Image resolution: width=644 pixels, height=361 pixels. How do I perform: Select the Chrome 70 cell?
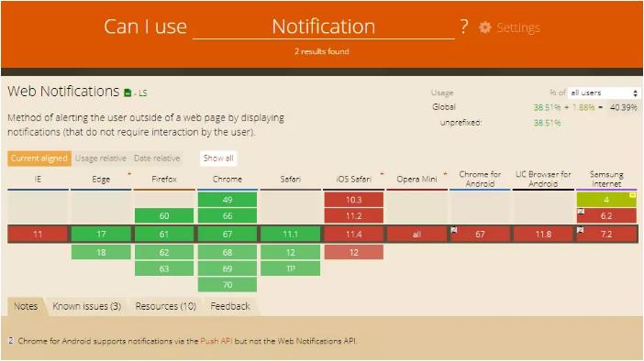click(x=228, y=285)
